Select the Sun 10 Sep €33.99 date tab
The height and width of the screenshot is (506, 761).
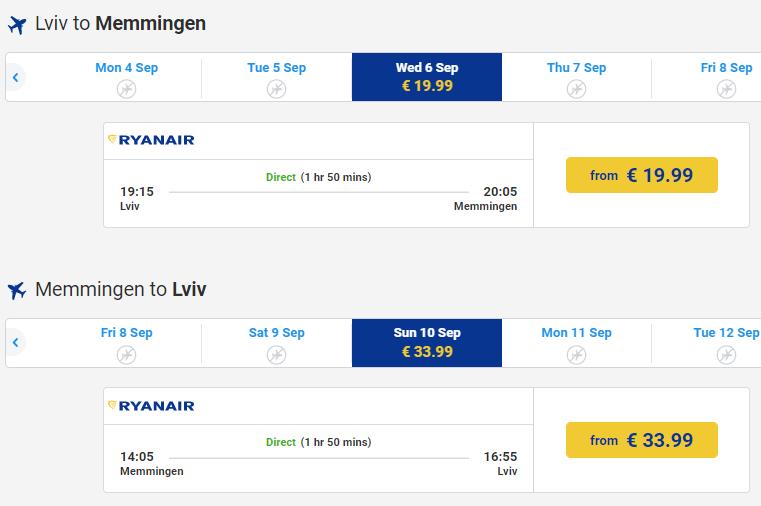pyautogui.click(x=427, y=343)
